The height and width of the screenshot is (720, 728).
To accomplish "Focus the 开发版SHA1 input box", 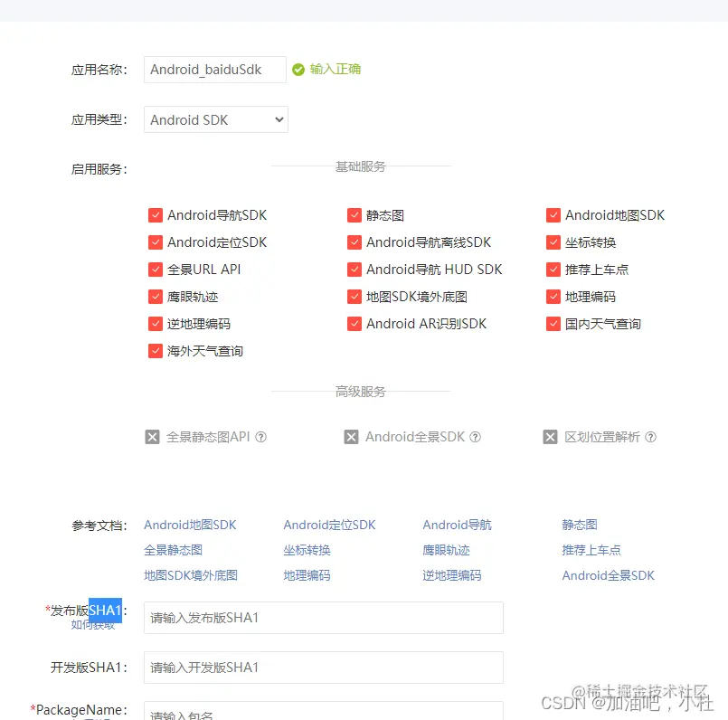I will (x=323, y=669).
